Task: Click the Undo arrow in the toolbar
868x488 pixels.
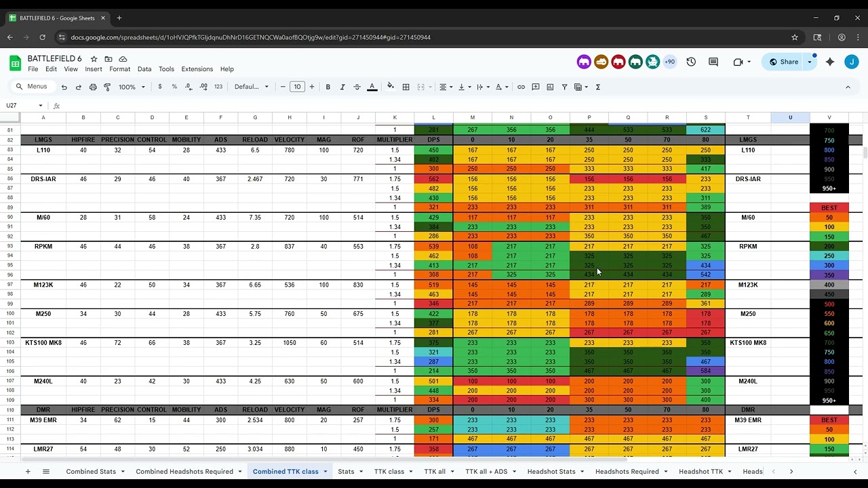Action: coord(64,87)
